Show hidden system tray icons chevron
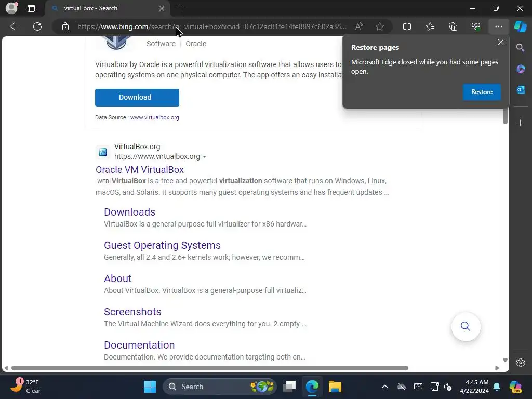532x399 pixels. tap(385, 387)
